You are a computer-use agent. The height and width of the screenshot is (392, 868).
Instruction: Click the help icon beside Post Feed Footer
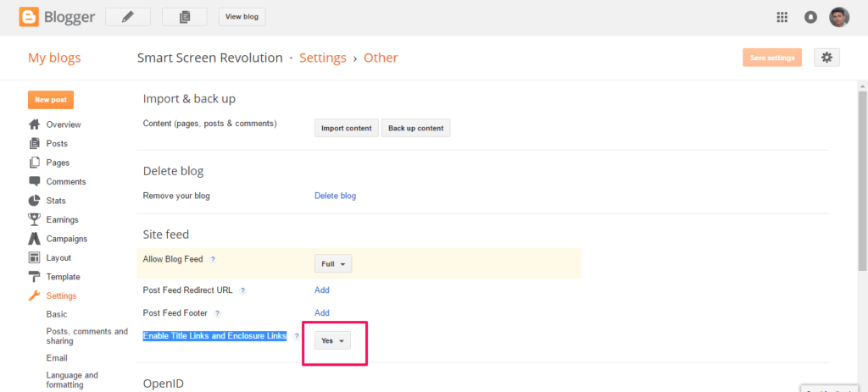click(217, 313)
